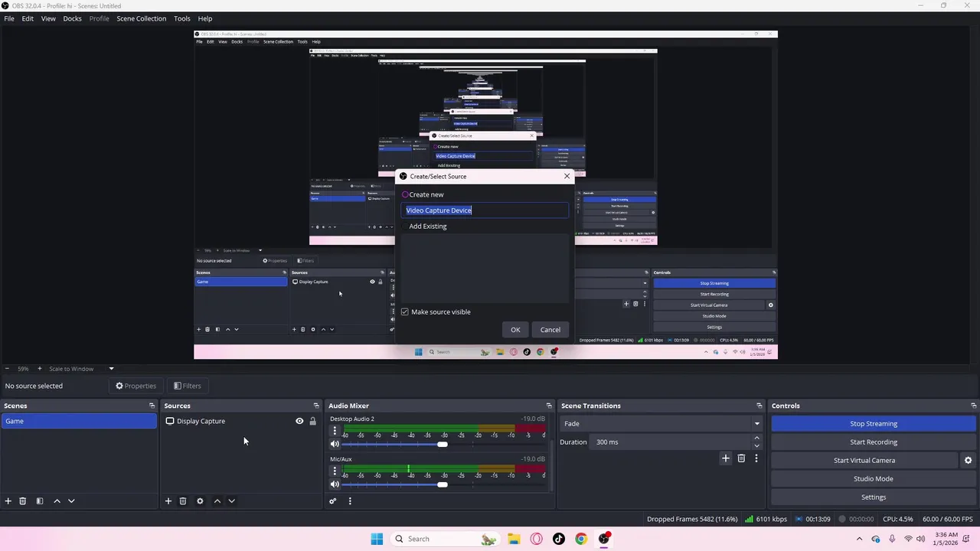This screenshot has width=980, height=551.
Task: Delete the transition with the Scene Transitions trash icon
Action: [x=741, y=458]
